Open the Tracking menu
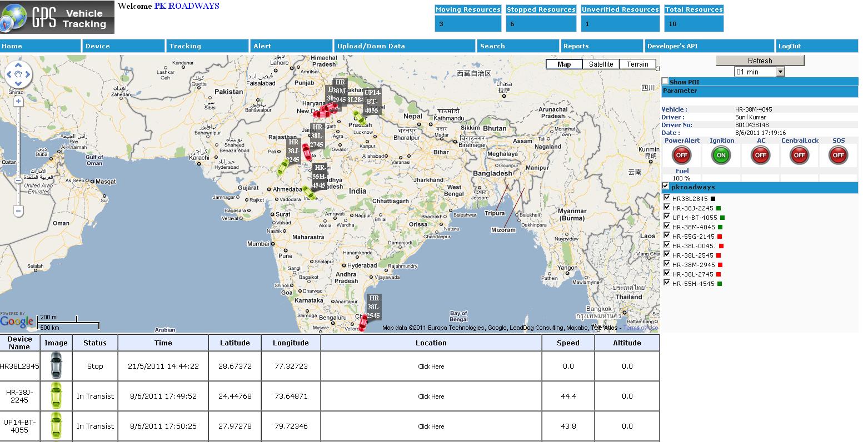The height and width of the screenshot is (442, 868). tap(207, 46)
